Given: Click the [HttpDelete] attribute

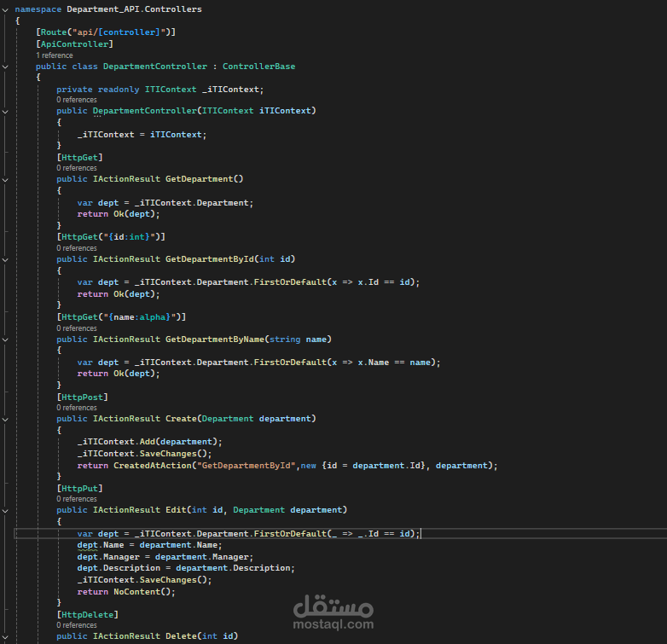Looking at the screenshot, I should (x=87, y=615).
